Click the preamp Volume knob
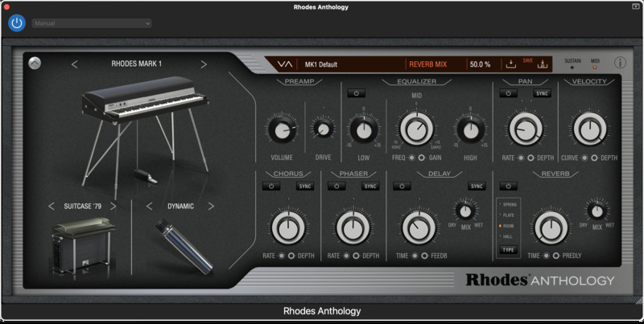644x324 pixels. pos(281,129)
